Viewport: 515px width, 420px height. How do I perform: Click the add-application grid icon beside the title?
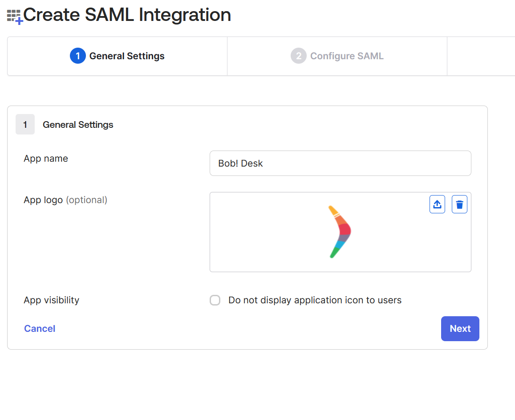point(15,16)
